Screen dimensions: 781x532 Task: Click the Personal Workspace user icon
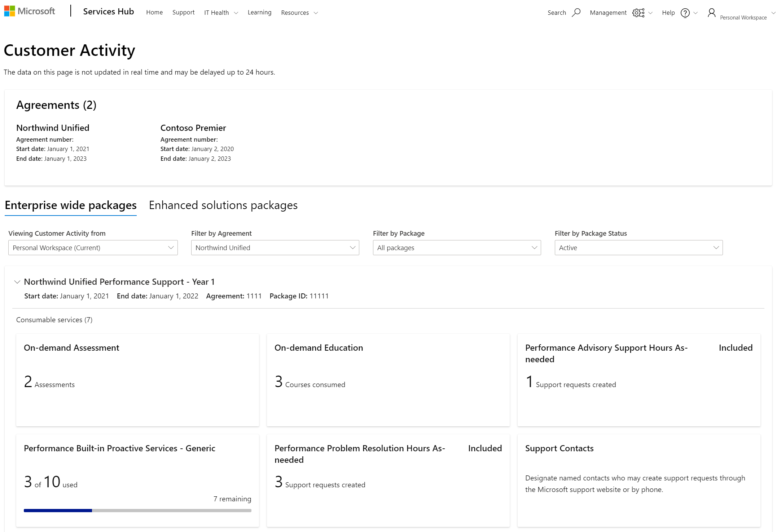click(712, 12)
